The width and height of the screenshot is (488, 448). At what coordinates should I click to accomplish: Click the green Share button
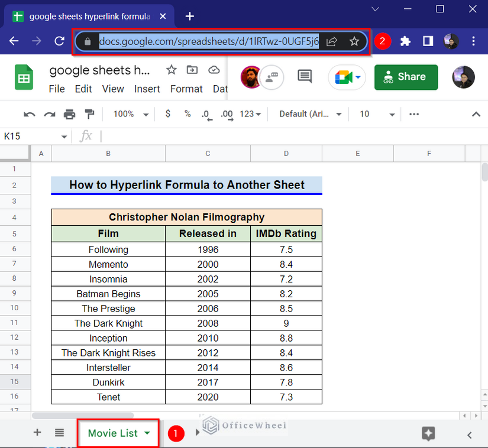(x=406, y=77)
